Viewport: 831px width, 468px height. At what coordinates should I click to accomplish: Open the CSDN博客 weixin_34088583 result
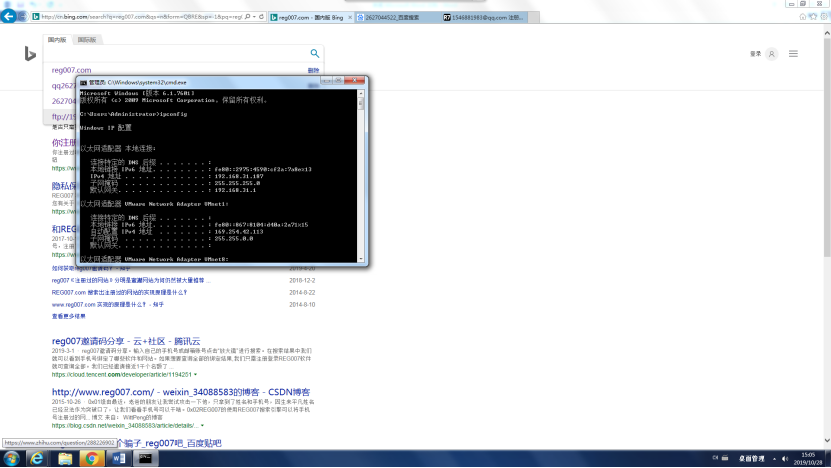181,392
